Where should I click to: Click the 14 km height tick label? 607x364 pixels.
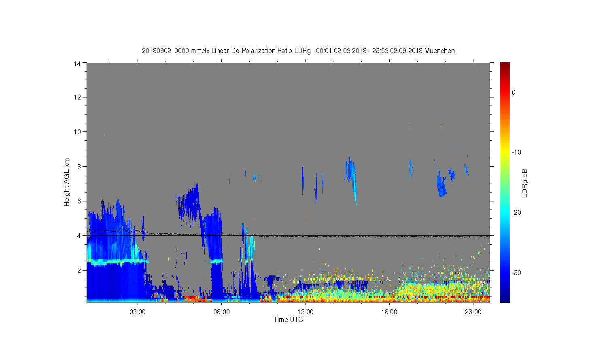point(77,63)
